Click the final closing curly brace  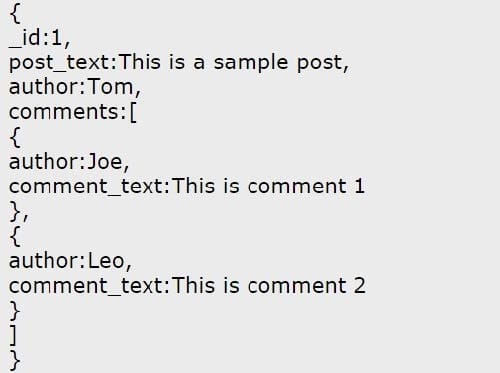click(x=15, y=360)
